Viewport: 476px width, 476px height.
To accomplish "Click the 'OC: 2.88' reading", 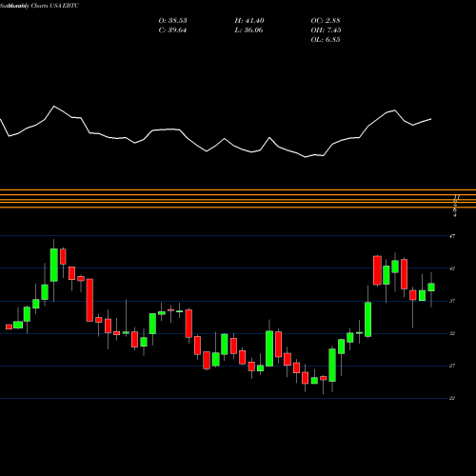I will click(x=326, y=21).
